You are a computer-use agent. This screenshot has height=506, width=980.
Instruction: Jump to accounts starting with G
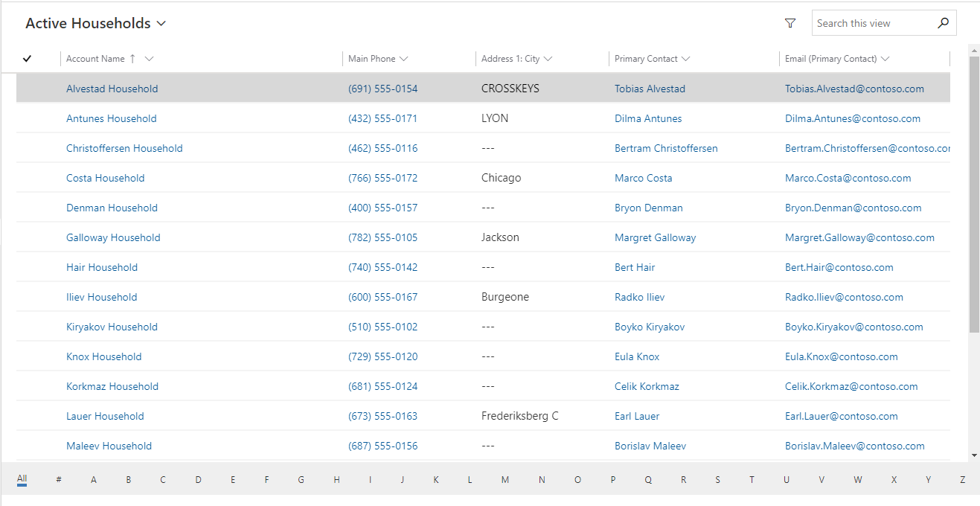click(301, 480)
